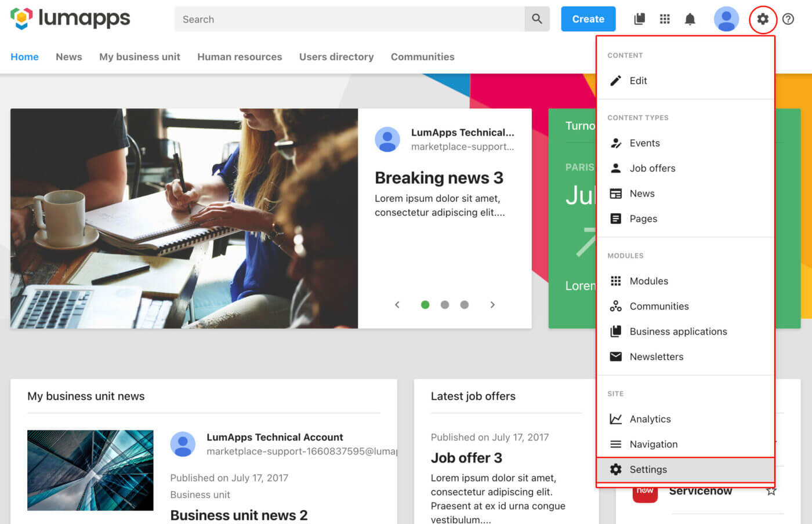Open the business applications library icon

(639, 19)
